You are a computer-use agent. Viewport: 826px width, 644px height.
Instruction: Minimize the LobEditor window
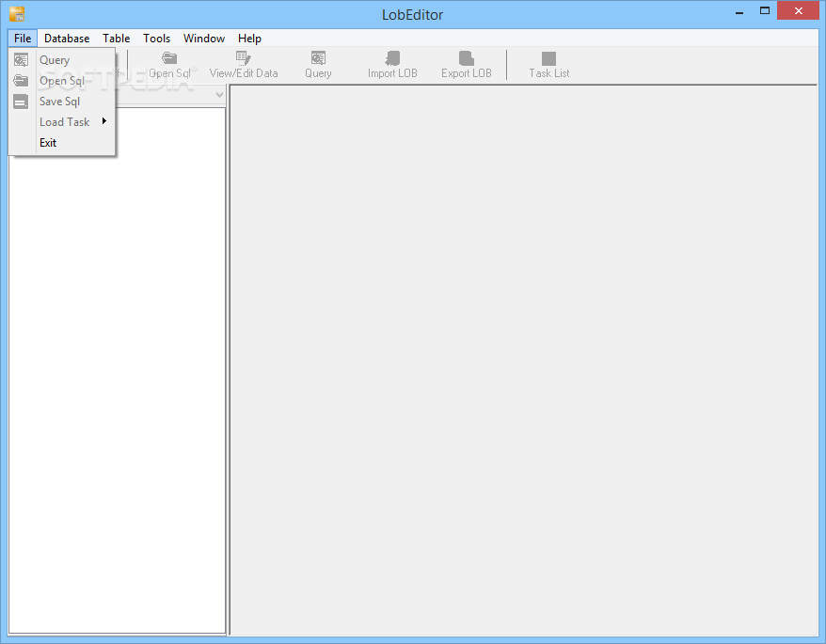click(x=739, y=11)
